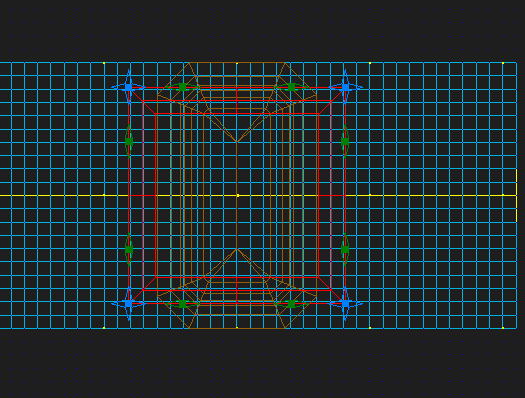Screen dimensions: 525x398
Task: Click the yellow vertex at grid's bottom-right corner
Action: (x=503, y=328)
